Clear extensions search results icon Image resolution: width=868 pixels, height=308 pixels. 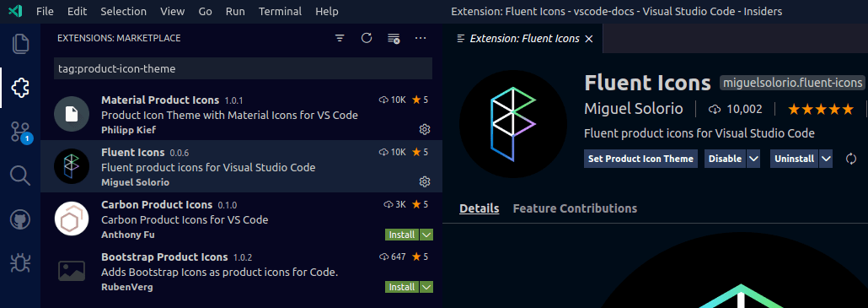coord(394,38)
